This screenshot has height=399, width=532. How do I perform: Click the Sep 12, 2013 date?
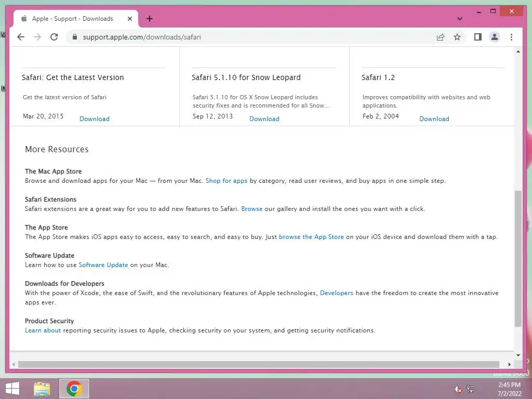(212, 116)
